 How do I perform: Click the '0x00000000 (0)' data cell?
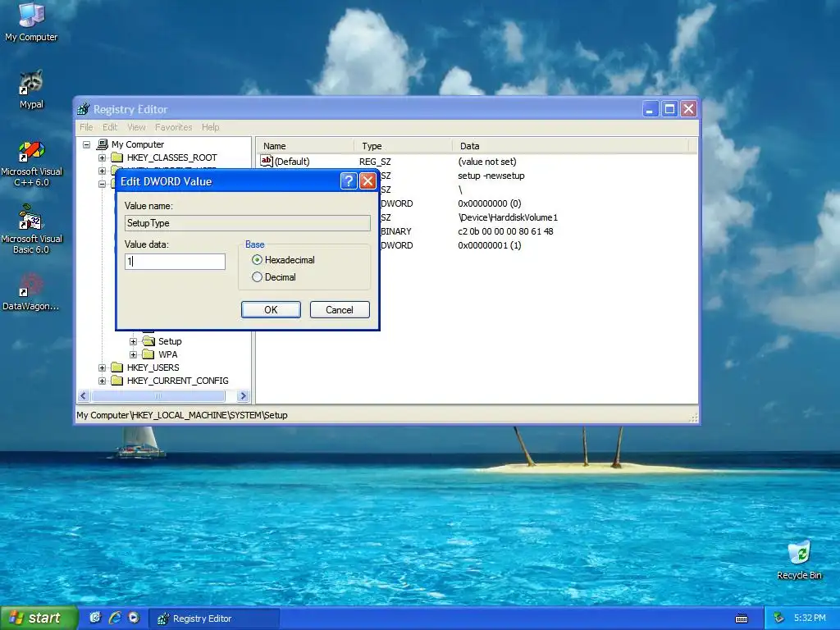pos(490,203)
